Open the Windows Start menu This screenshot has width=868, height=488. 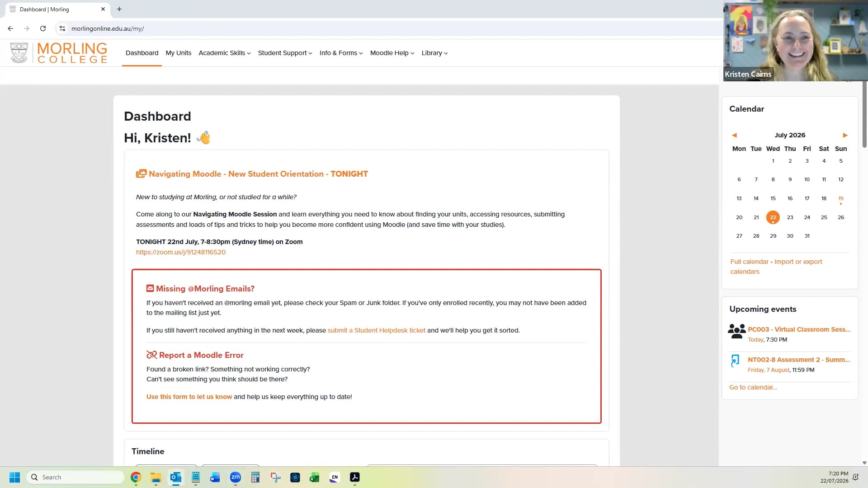(x=14, y=477)
